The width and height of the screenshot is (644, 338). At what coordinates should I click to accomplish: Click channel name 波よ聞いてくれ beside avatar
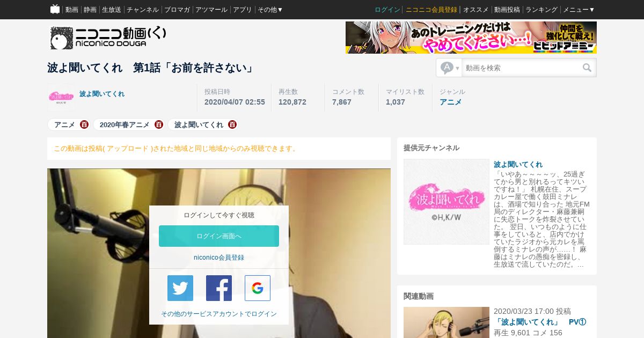pyautogui.click(x=102, y=94)
